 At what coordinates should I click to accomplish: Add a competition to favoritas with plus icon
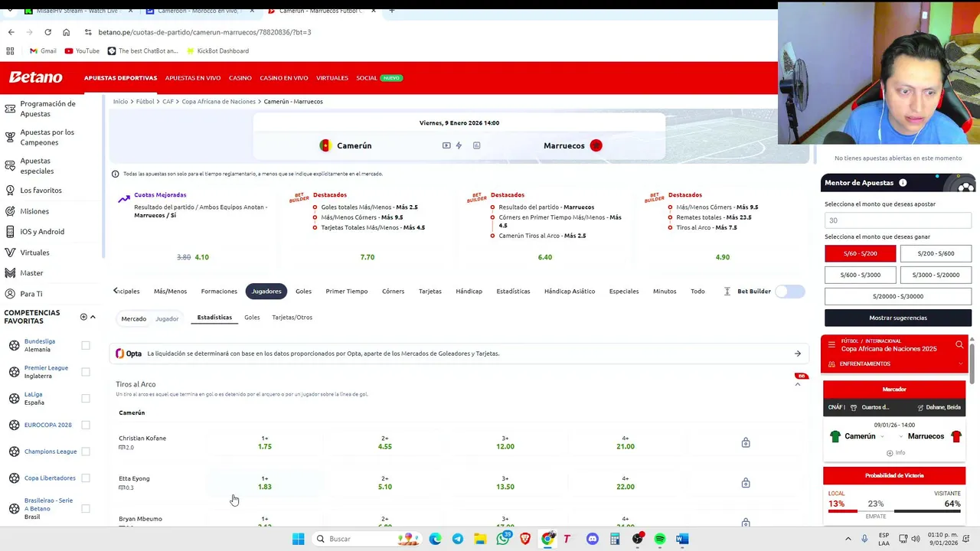click(x=83, y=317)
